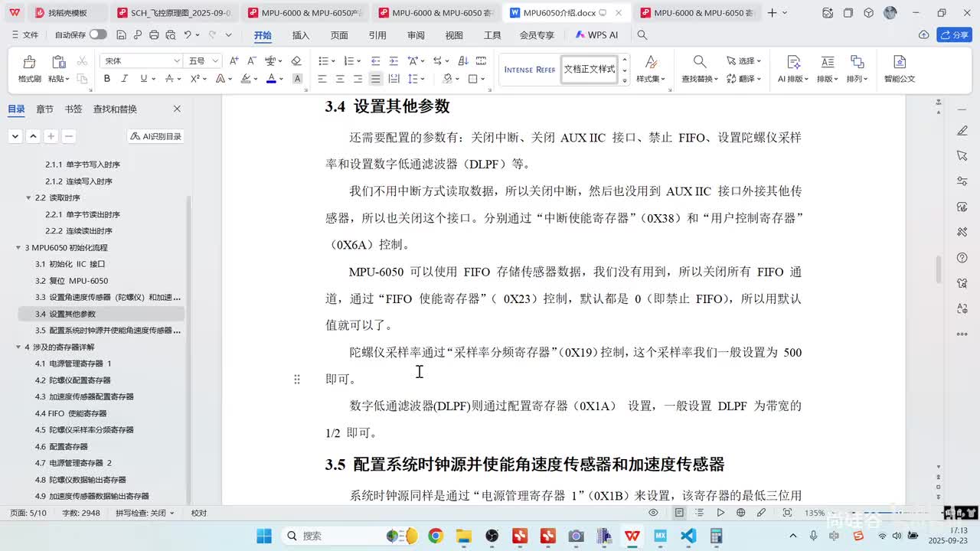The width and height of the screenshot is (980, 551).
Task: Click the AI排版 icon
Action: click(793, 62)
